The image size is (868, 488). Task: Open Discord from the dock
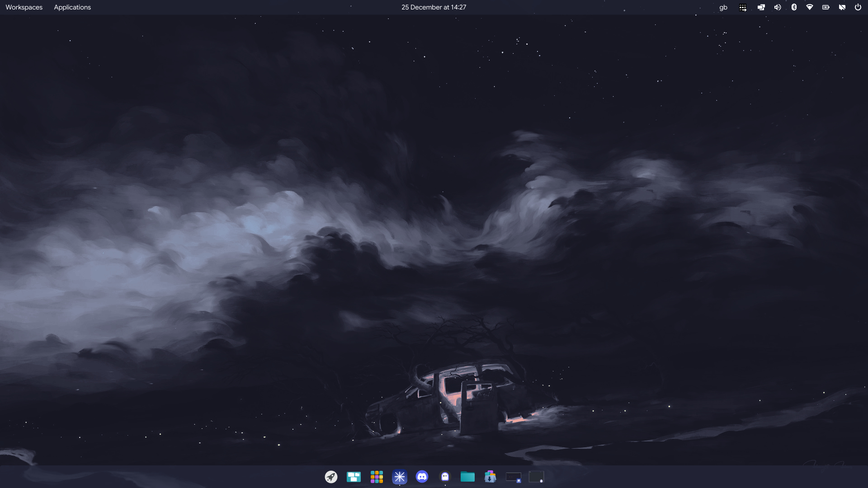tap(422, 477)
